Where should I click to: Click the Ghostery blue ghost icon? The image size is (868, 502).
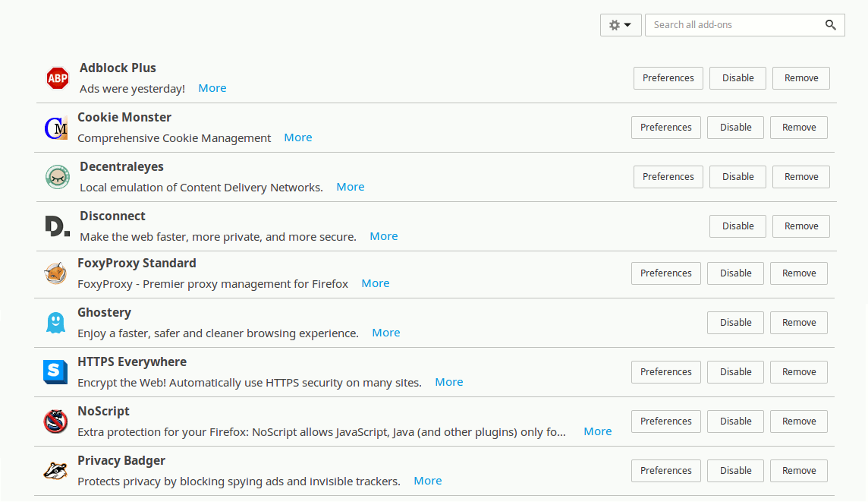pos(55,323)
